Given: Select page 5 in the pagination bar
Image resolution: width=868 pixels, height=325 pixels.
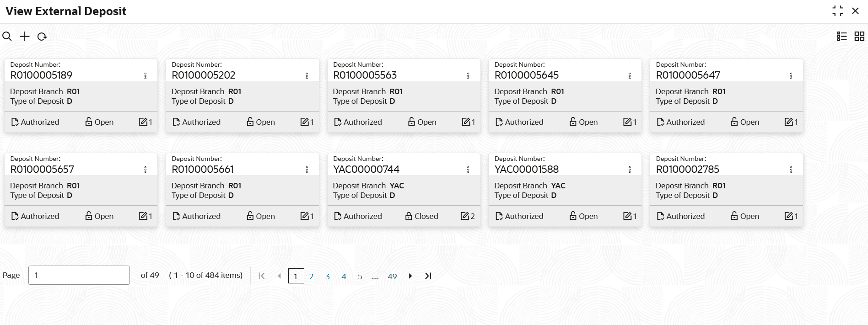Looking at the screenshot, I should pyautogui.click(x=360, y=276).
